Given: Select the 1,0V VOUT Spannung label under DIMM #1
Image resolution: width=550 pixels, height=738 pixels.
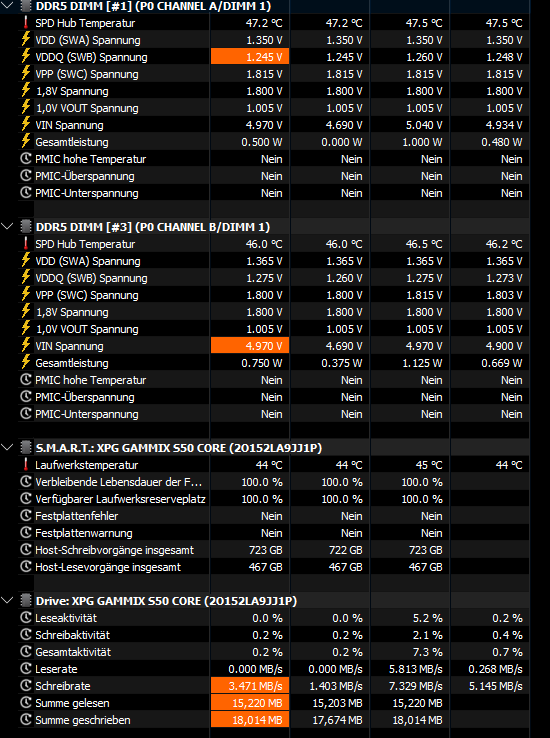Looking at the screenshot, I should click(x=87, y=108).
